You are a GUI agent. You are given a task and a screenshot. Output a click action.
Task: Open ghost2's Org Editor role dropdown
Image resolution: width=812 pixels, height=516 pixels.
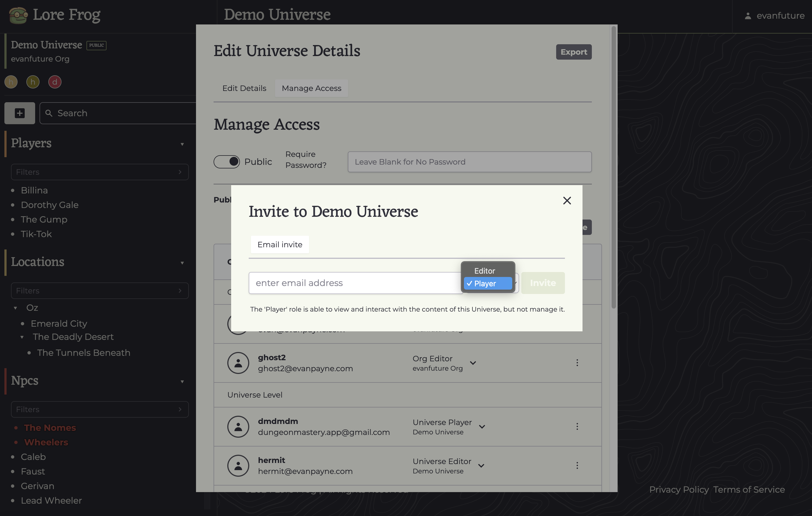pos(473,363)
